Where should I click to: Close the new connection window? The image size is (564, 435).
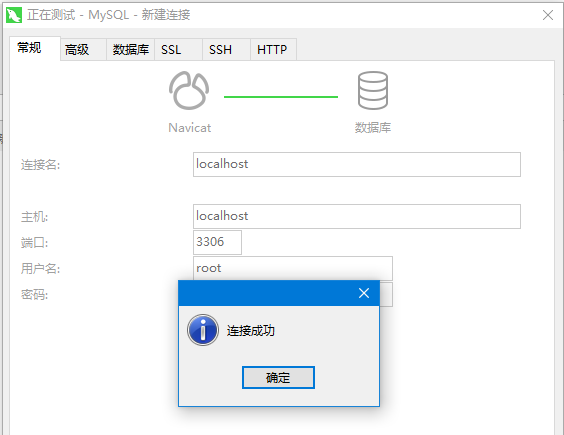coord(548,15)
